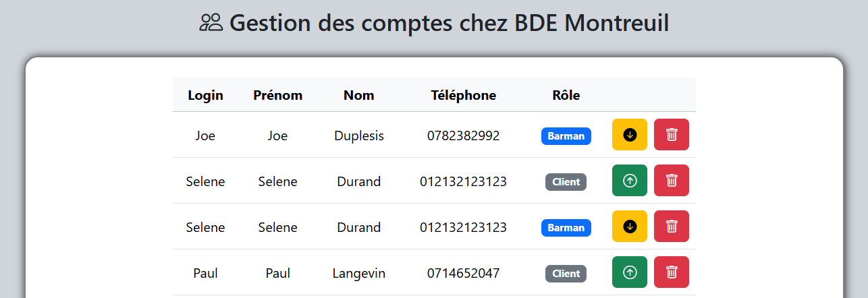Delete Joe Duplesis's account with the trash icon
Image resolution: width=868 pixels, height=298 pixels.
(671, 135)
